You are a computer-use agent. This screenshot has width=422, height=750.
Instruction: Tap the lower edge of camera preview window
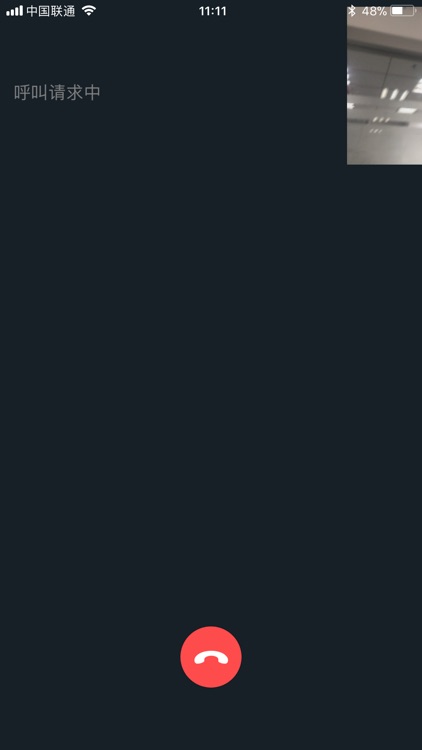point(384,162)
